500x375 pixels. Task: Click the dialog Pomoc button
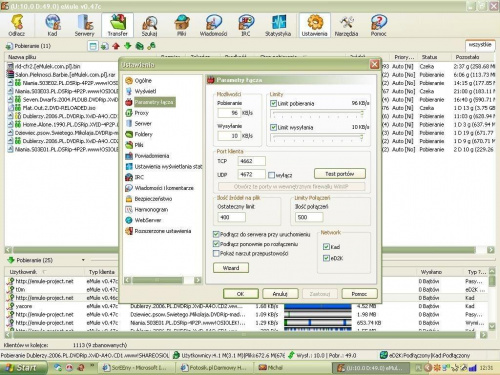(x=359, y=294)
